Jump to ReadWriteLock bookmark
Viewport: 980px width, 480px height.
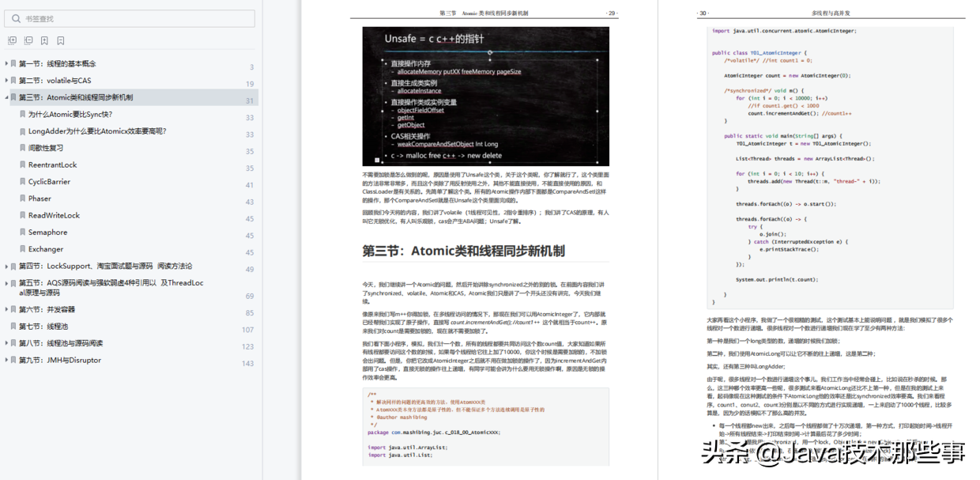click(54, 216)
